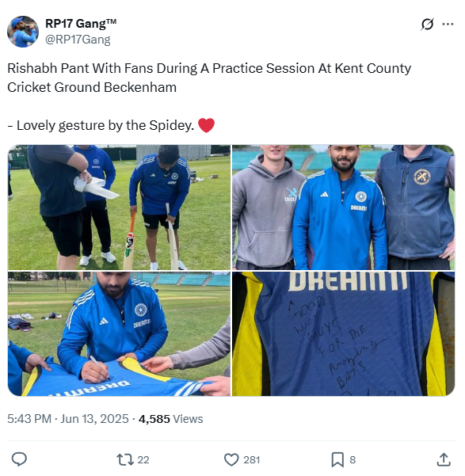
Task: Open photo of Pant signing jersey
Action: pos(119,334)
